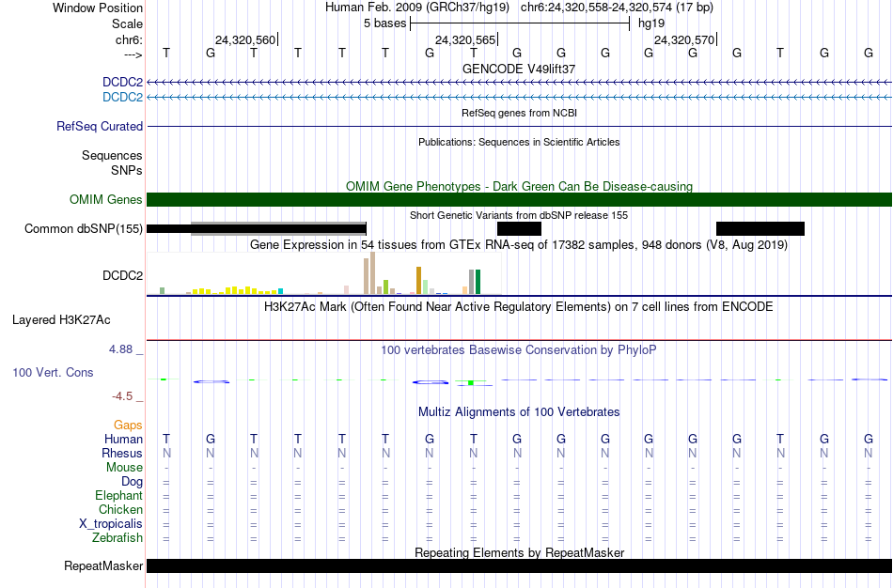
Task: Click the RepeatMasker track label
Action: pos(103,565)
